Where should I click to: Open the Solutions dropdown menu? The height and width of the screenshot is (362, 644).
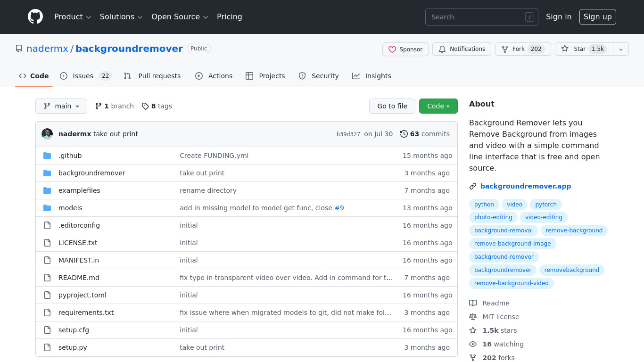[121, 17]
